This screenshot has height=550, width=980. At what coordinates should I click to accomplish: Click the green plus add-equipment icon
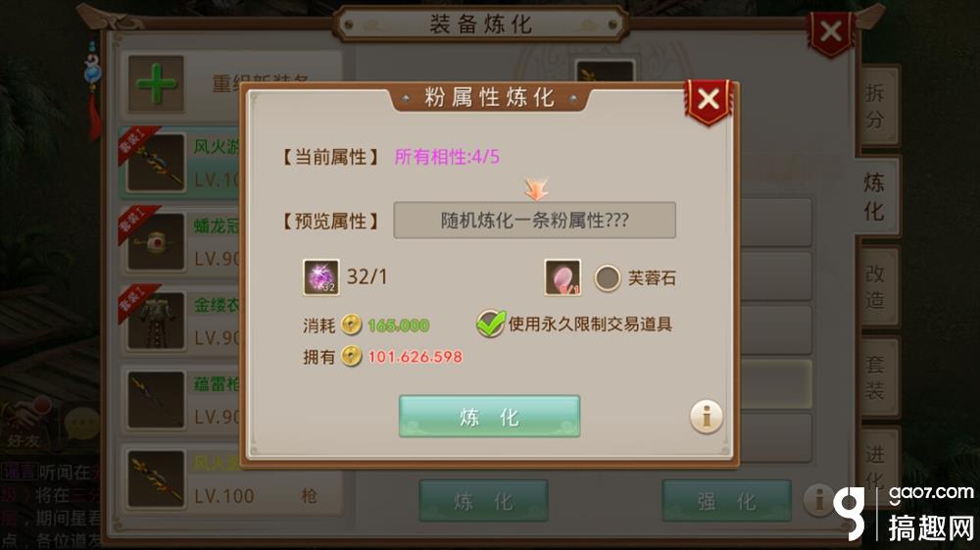tap(156, 83)
